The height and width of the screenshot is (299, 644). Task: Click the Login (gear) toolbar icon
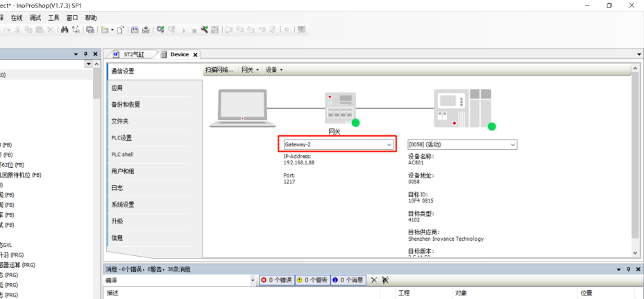click(x=160, y=30)
